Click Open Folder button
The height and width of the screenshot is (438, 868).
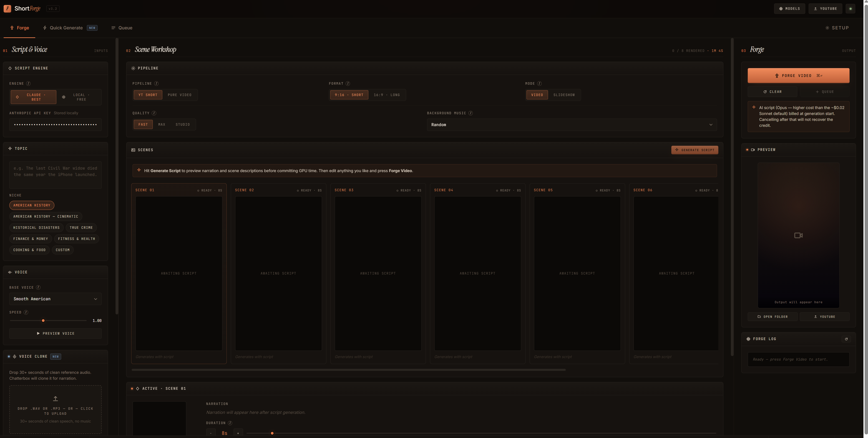click(772, 317)
